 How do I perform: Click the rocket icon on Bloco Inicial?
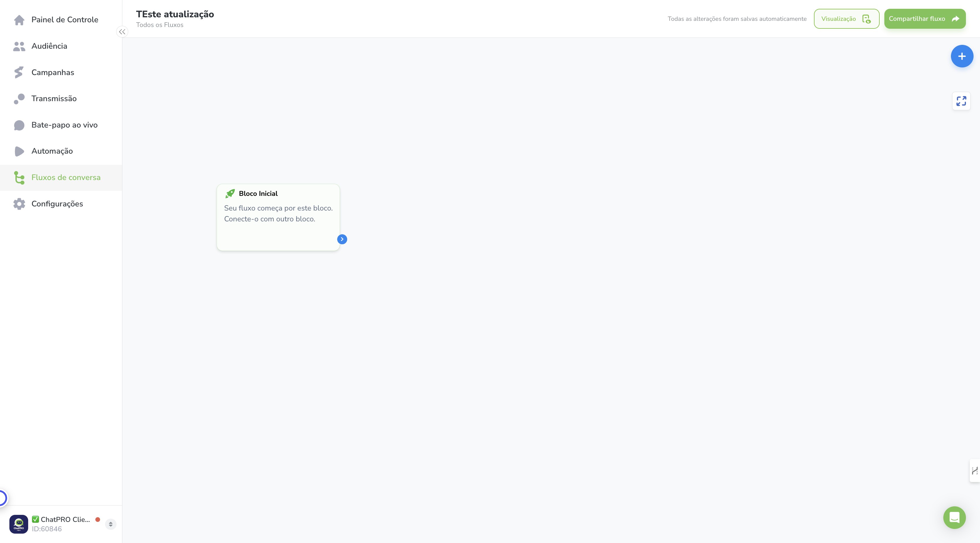pyautogui.click(x=230, y=194)
